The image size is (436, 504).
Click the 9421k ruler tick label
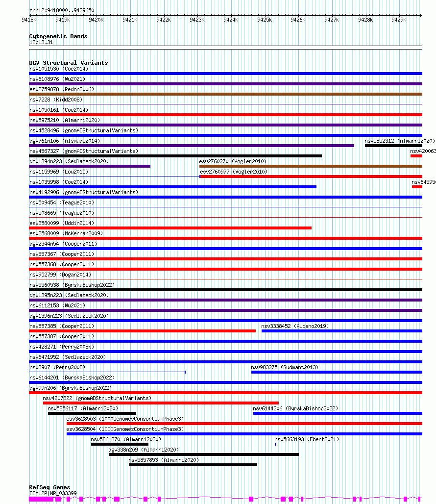[x=130, y=20]
